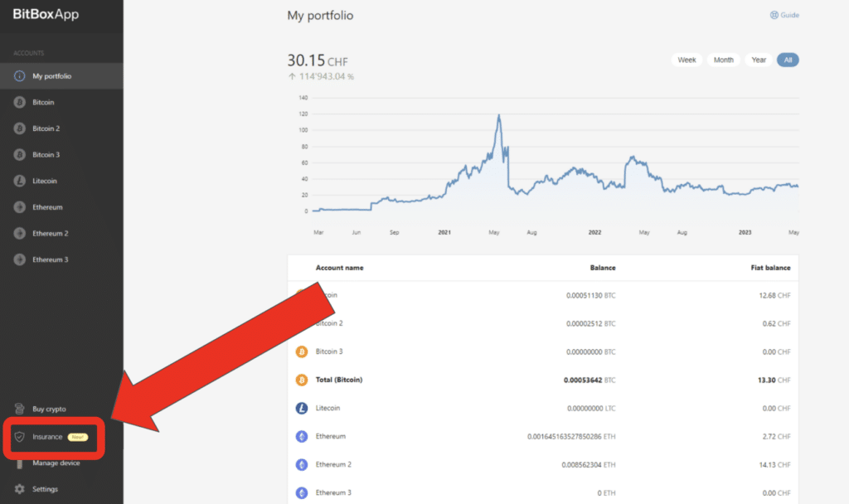The width and height of the screenshot is (849, 504).
Task: Click the Guide help icon
Action: point(774,15)
